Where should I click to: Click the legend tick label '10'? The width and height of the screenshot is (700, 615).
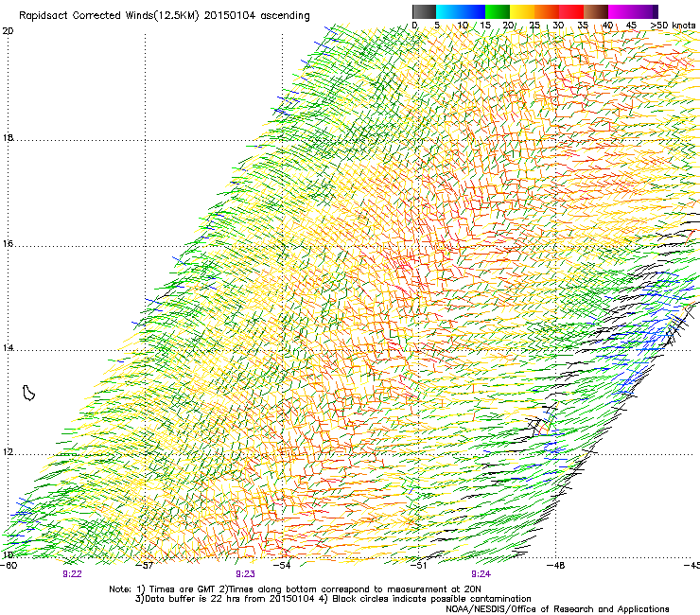pyautogui.click(x=463, y=26)
